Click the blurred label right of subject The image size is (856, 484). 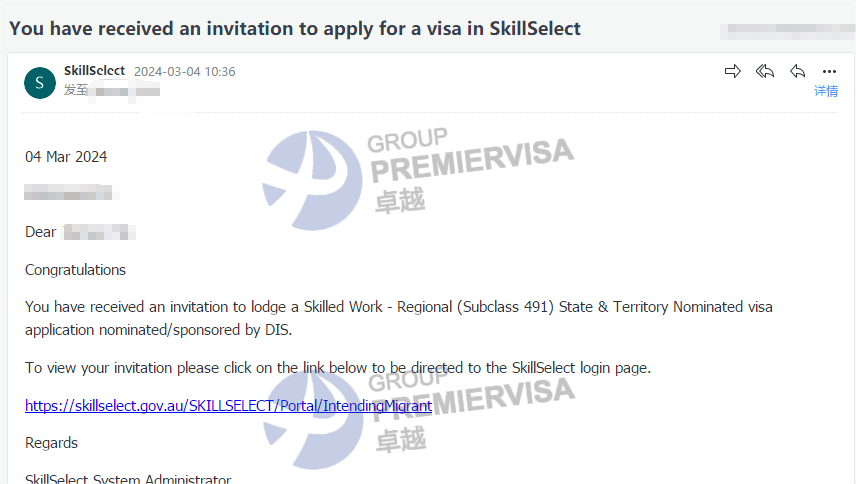tap(786, 28)
